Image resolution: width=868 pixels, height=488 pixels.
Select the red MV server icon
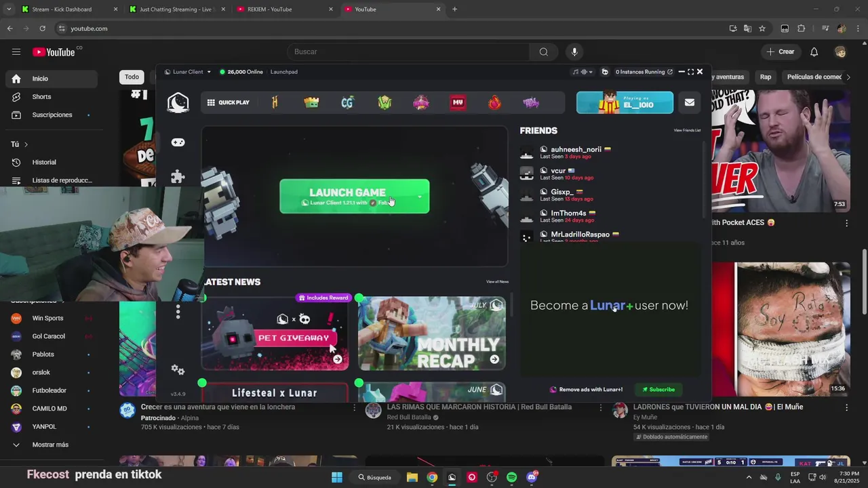click(x=458, y=102)
